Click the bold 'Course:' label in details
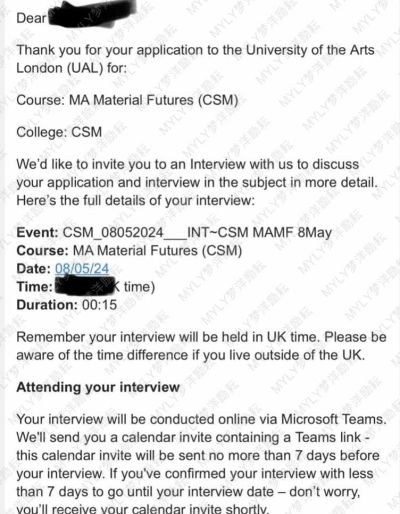This screenshot has width=400, height=514. tap(42, 251)
